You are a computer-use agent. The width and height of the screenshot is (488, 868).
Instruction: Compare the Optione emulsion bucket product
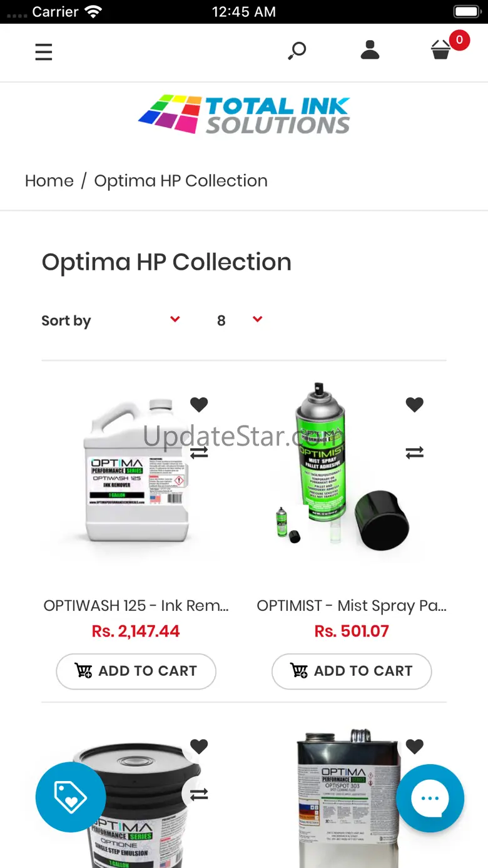[199, 794]
